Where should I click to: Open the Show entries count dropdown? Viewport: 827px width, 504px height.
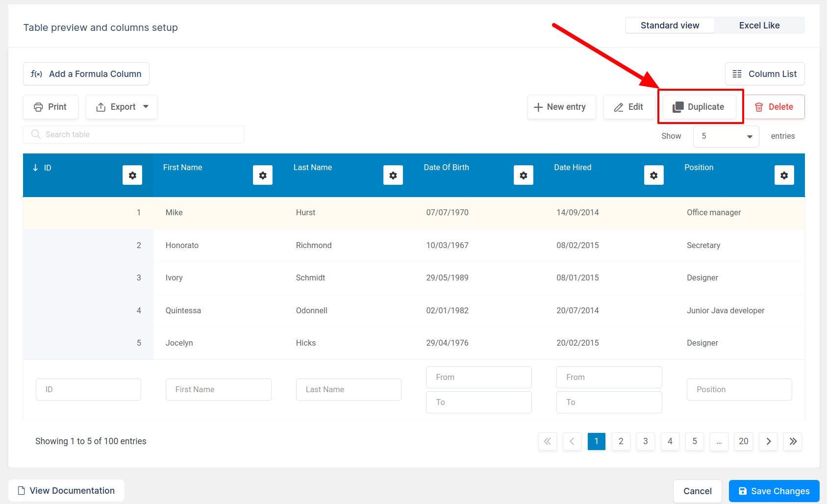(726, 136)
